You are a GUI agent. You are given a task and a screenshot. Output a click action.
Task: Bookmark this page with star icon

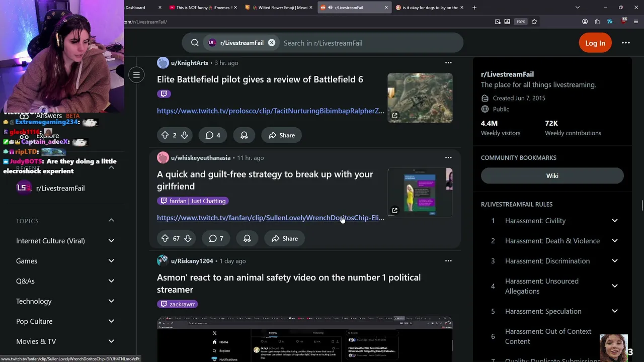click(534, 22)
